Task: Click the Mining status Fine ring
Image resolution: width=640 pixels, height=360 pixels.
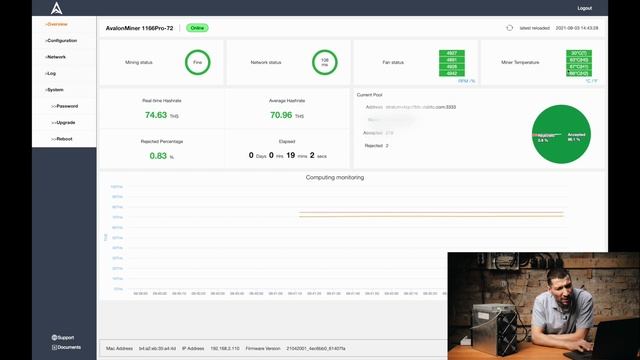Action: click(198, 62)
